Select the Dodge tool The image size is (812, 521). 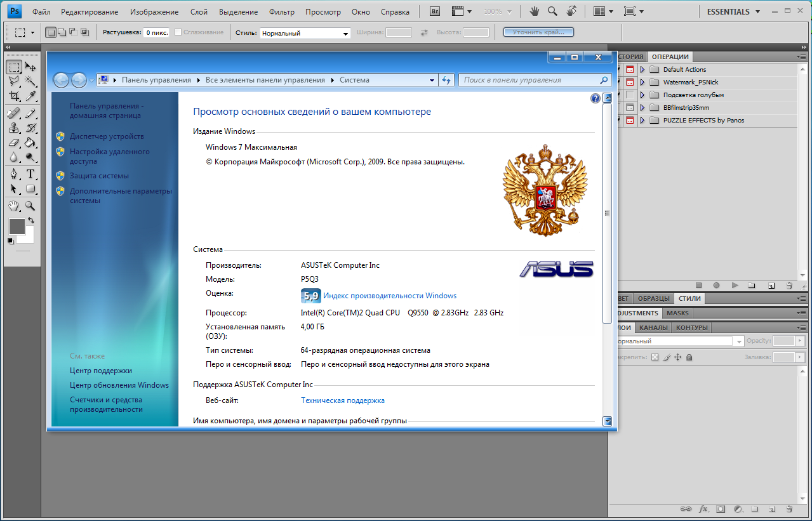[x=30, y=157]
